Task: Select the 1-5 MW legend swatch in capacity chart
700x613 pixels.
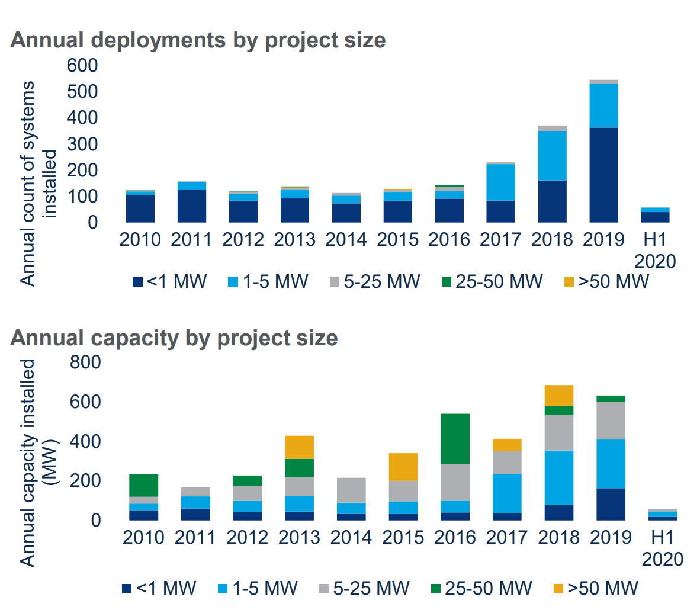Action: (223, 589)
